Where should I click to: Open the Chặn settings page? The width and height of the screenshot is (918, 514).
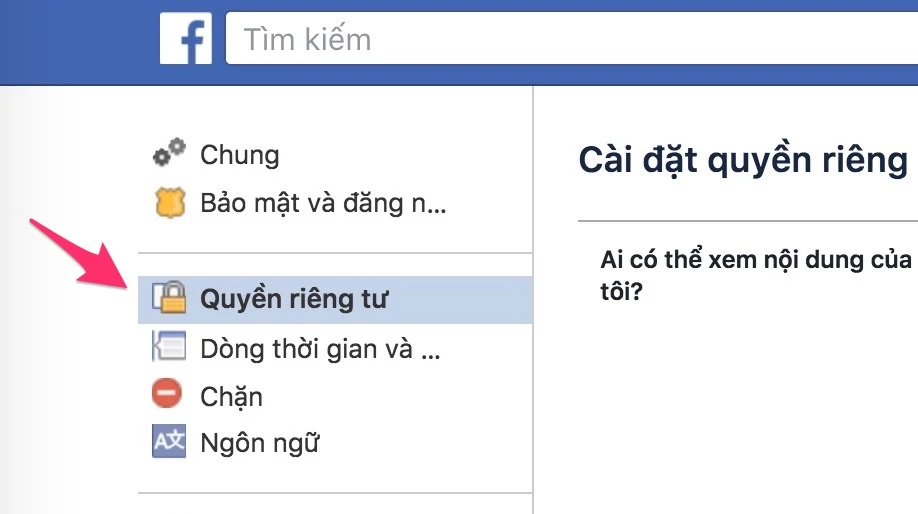point(231,396)
